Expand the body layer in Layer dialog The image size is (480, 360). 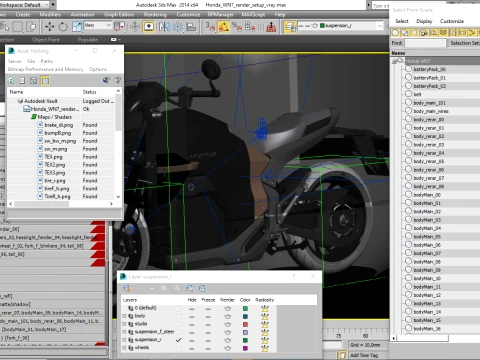[124, 316]
